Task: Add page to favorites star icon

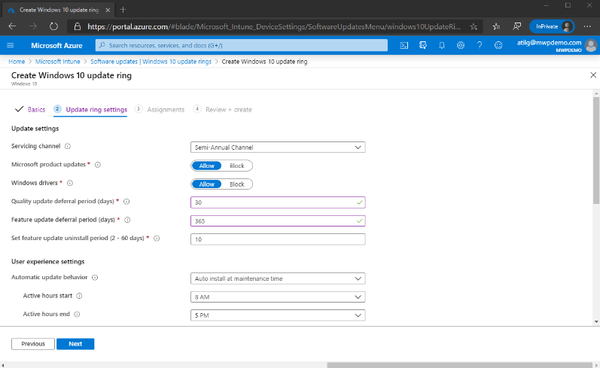Action: [x=474, y=26]
